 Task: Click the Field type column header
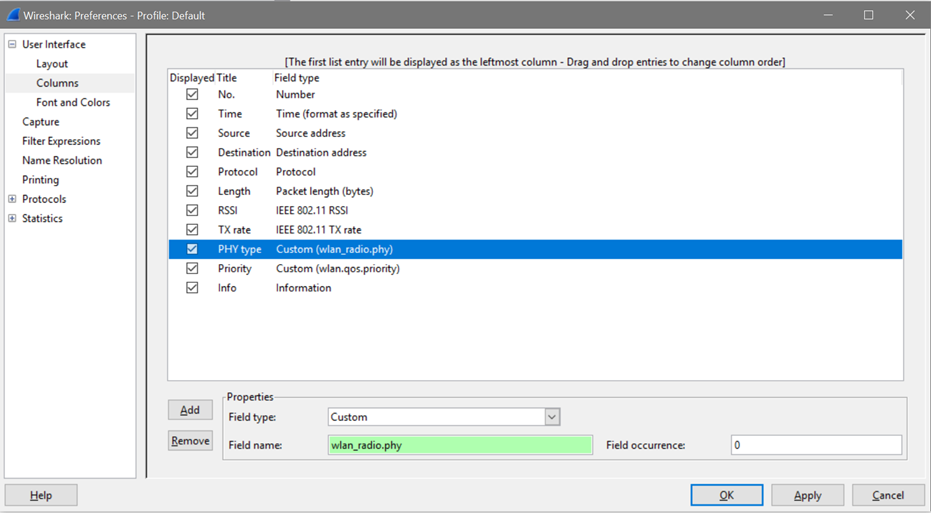pos(296,78)
